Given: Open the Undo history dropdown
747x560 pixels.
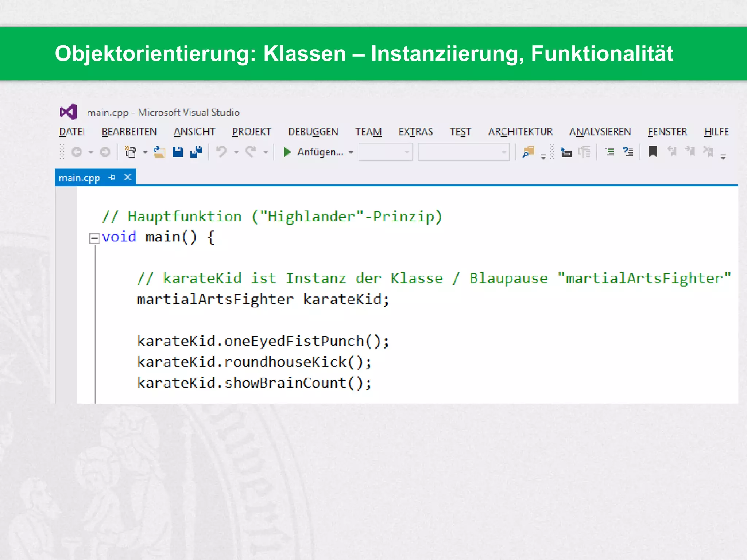Looking at the screenshot, I should 236,152.
